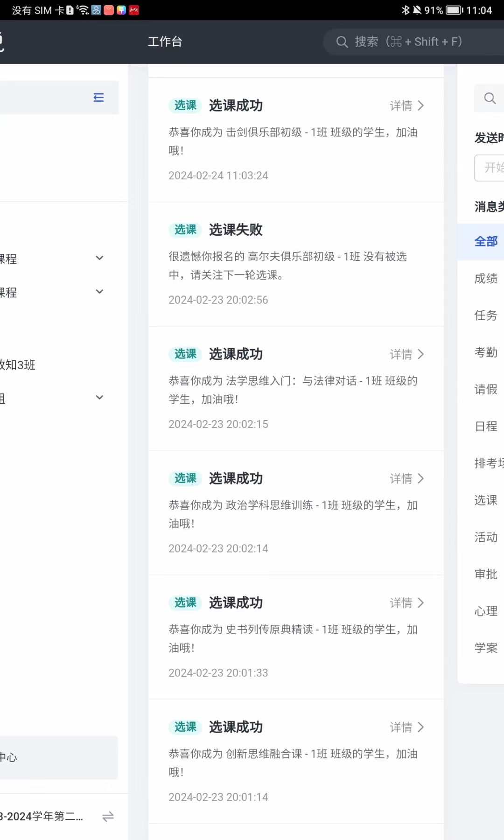
Task: Select the 全部 message type filter
Action: click(486, 242)
